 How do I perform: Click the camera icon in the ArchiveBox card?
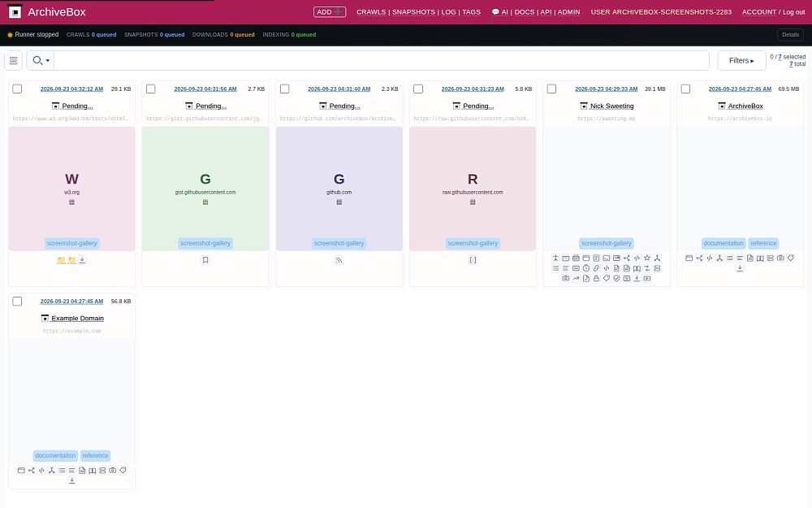tap(780, 258)
